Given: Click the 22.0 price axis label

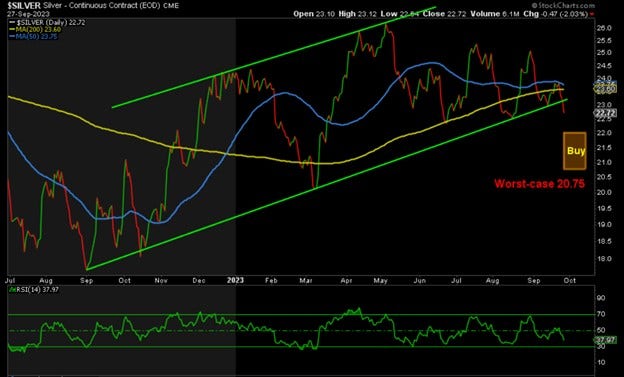Looking at the screenshot, I should point(604,133).
